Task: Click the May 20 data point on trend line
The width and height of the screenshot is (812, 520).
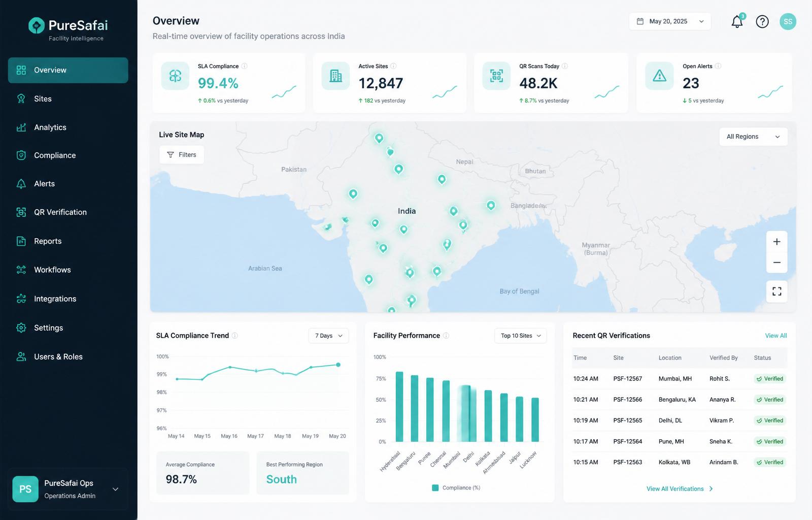Action: tap(339, 365)
